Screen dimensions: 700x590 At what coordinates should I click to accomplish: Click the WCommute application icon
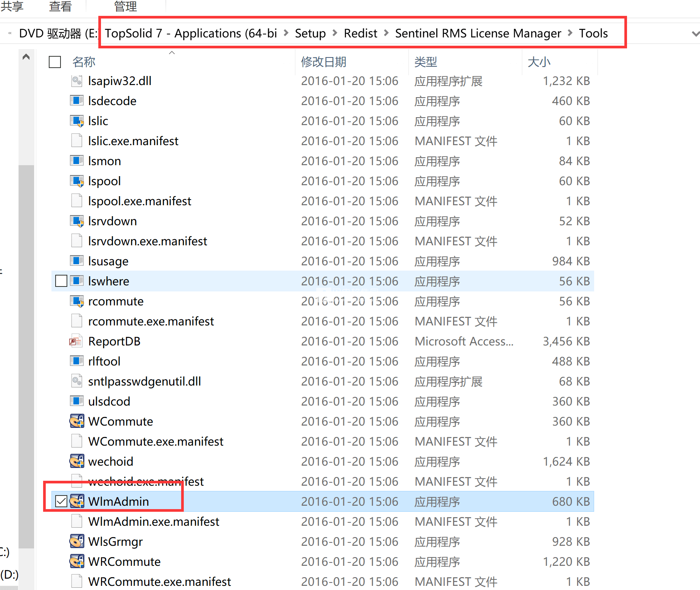77,421
